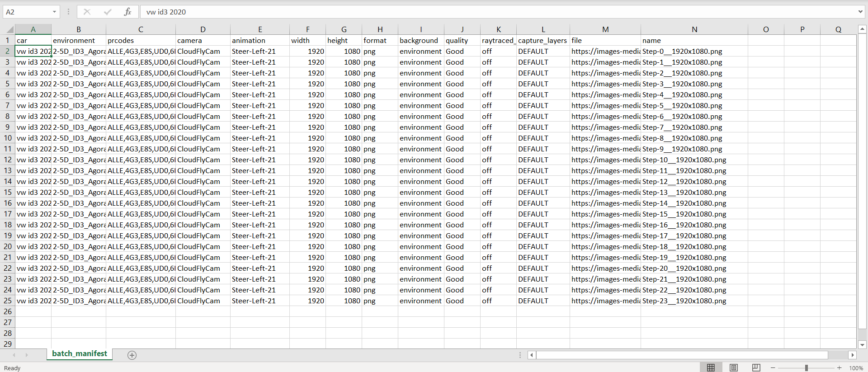Select row 25 header
This screenshot has width=868, height=372.
[x=8, y=301]
